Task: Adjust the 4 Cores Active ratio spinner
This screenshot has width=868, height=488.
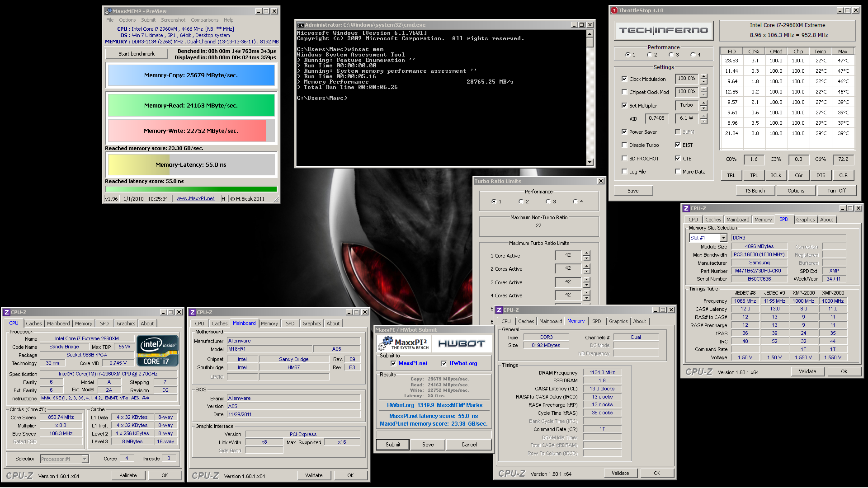Action: (586, 296)
